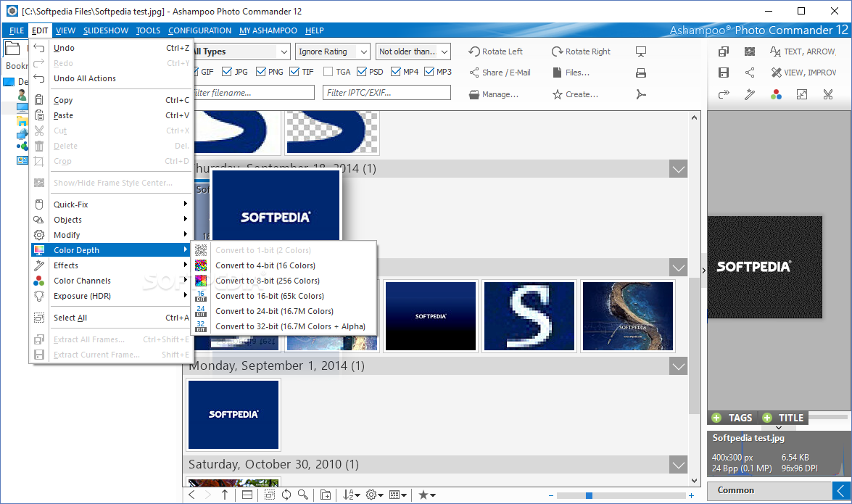Click the Create... button
The height and width of the screenshot is (504, 852).
click(576, 94)
